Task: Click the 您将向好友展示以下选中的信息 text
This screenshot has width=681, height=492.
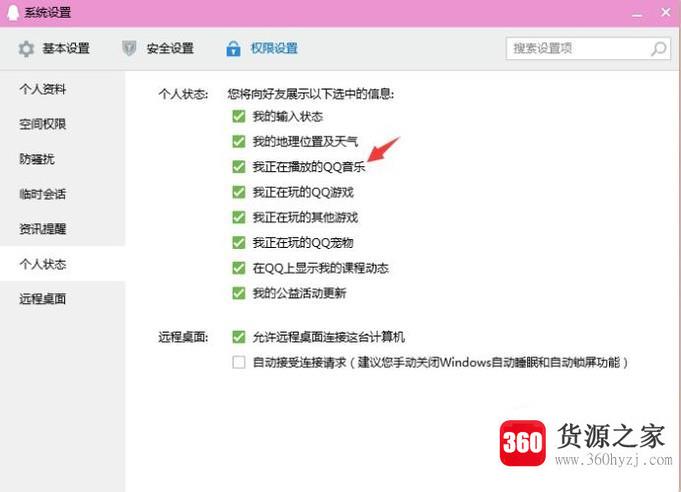Action: [311, 94]
